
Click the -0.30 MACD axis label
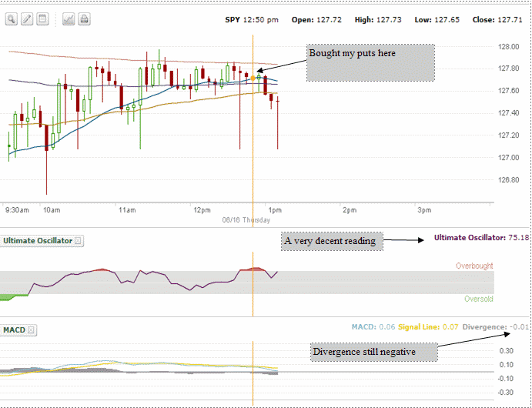[x=505, y=393]
